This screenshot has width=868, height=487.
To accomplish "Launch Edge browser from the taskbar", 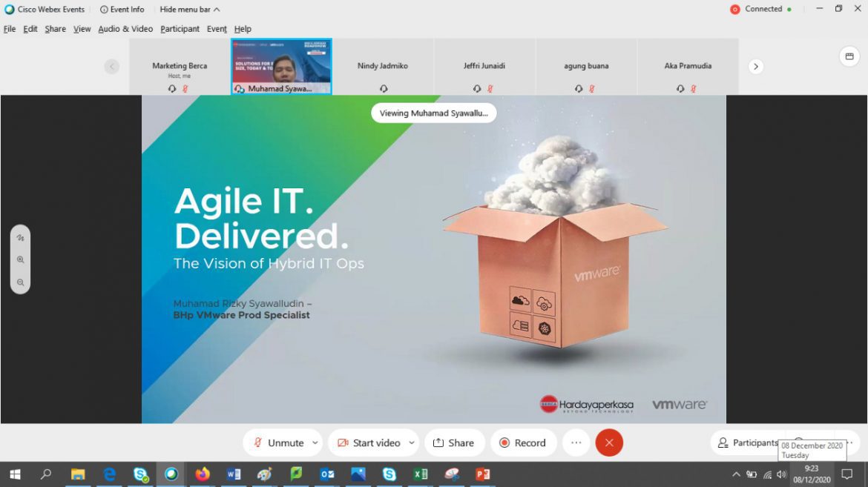I will tap(109, 474).
